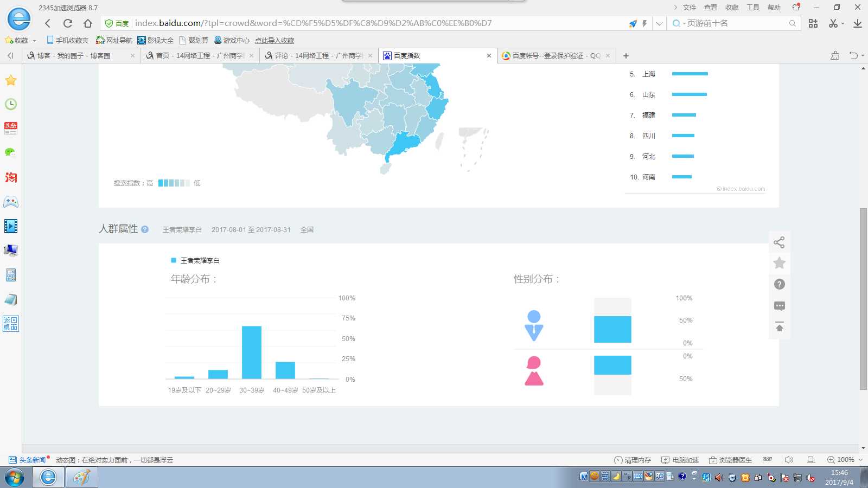Open the 网址导航 bookmark
868x488 pixels.
pyautogui.click(x=114, y=40)
